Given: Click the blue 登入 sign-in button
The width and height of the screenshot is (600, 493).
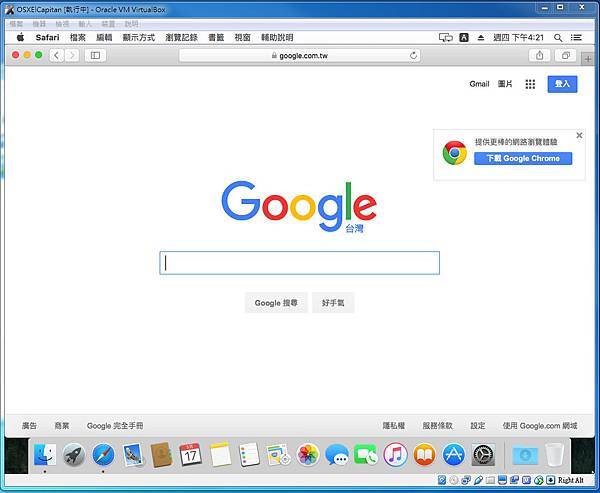Looking at the screenshot, I should click(562, 84).
